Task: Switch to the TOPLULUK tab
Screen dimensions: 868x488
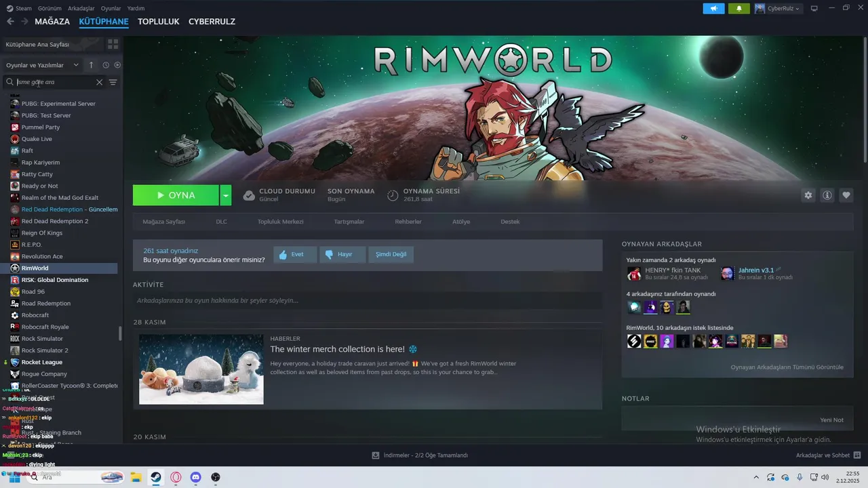Action: (x=159, y=22)
